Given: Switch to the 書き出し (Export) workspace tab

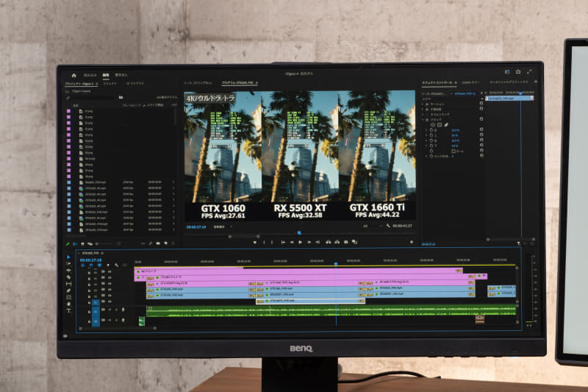Looking at the screenshot, I should pyautogui.click(x=121, y=76).
